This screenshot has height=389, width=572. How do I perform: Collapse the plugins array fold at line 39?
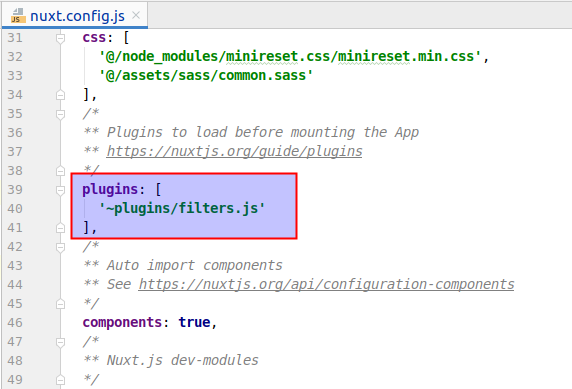point(61,190)
